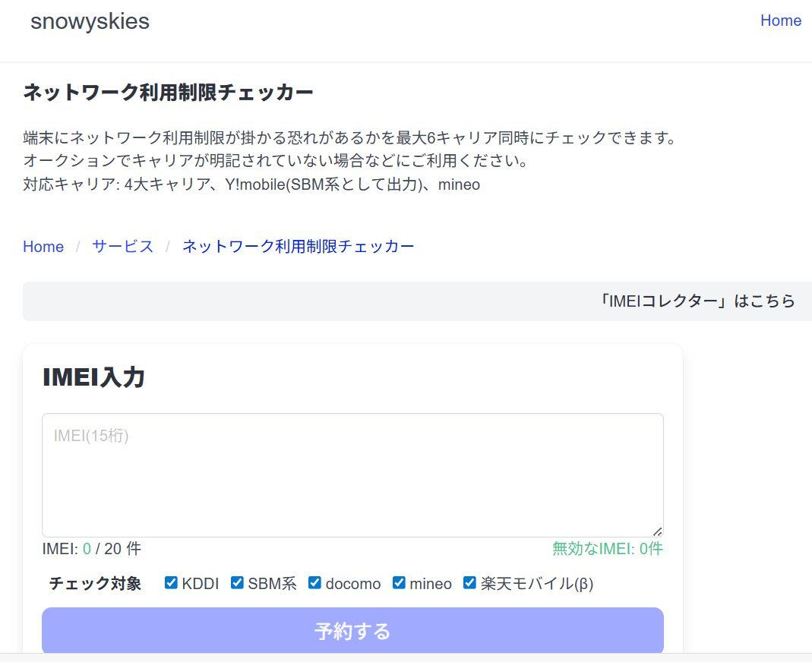Focus the IMEI(15桁) text area
The height and width of the screenshot is (662, 812).
[352, 474]
